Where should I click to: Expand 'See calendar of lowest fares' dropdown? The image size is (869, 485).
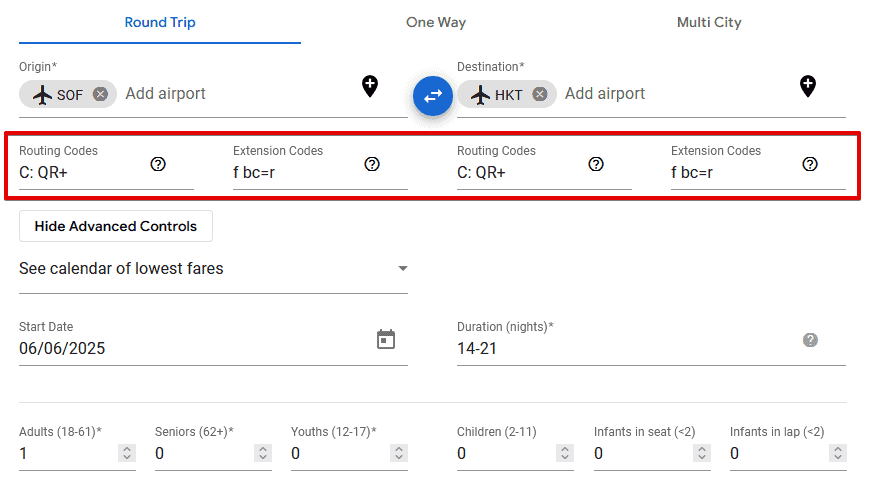point(402,268)
